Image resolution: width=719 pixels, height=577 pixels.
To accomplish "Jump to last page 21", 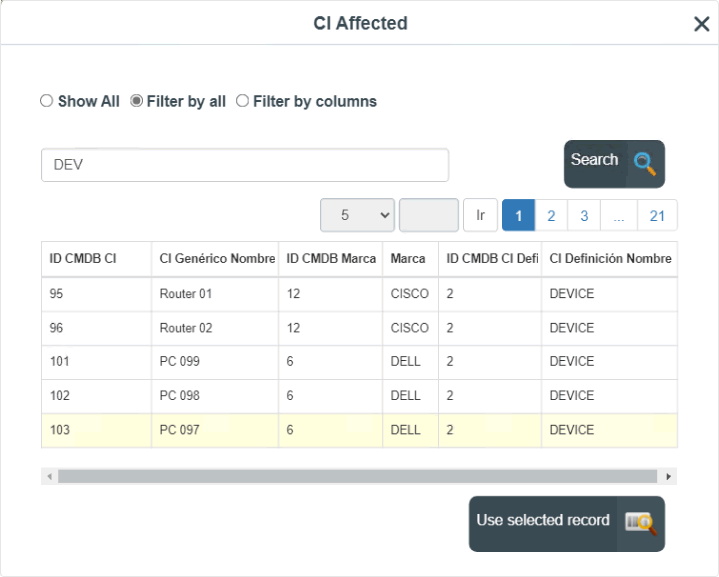I will tap(657, 215).
